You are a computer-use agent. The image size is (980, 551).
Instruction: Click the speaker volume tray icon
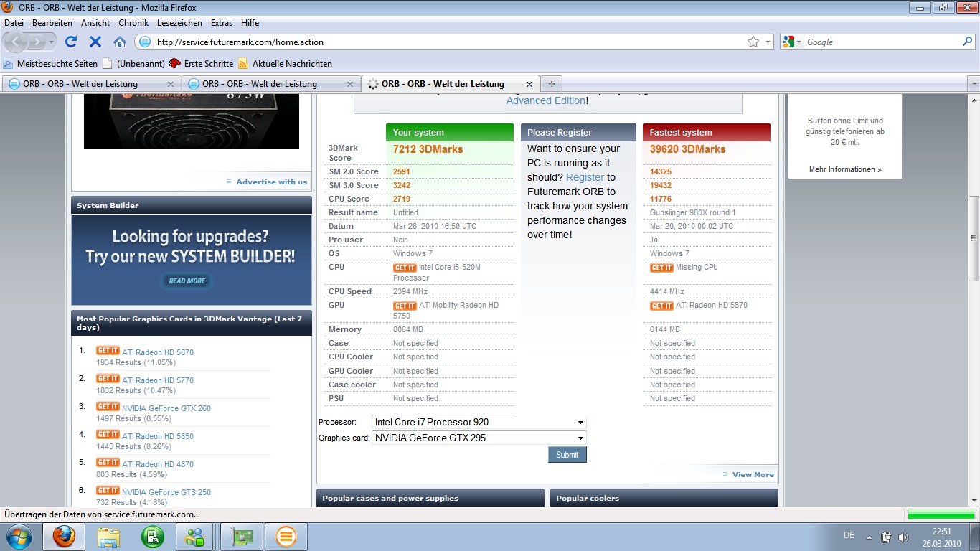pyautogui.click(x=903, y=537)
